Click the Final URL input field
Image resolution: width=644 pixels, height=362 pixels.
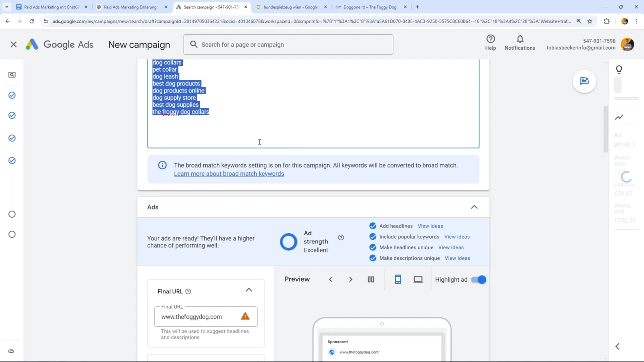[206, 316]
